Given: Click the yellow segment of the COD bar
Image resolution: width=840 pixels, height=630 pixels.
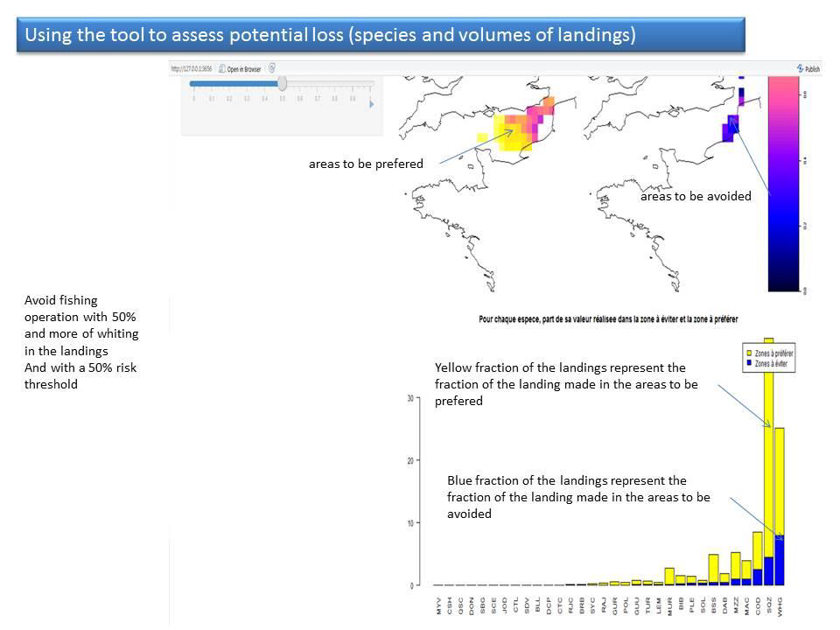Looking at the screenshot, I should pyautogui.click(x=758, y=550).
